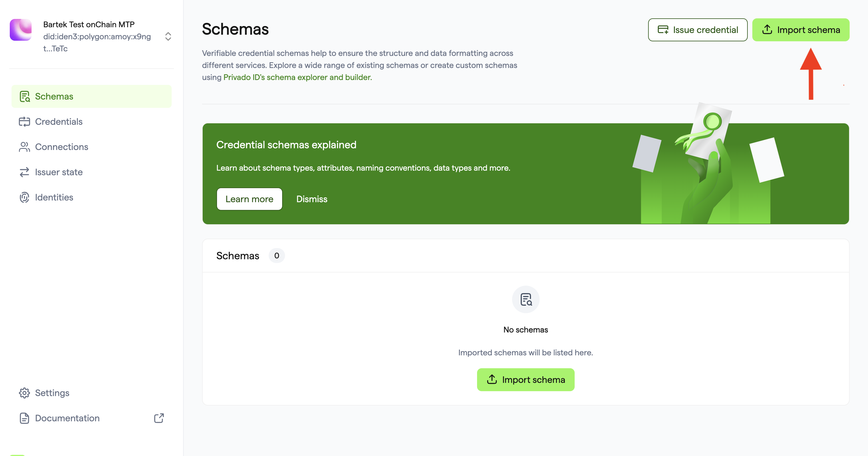Click the Credentials sidebar icon
Screen dimensions: 868x456
coord(25,122)
